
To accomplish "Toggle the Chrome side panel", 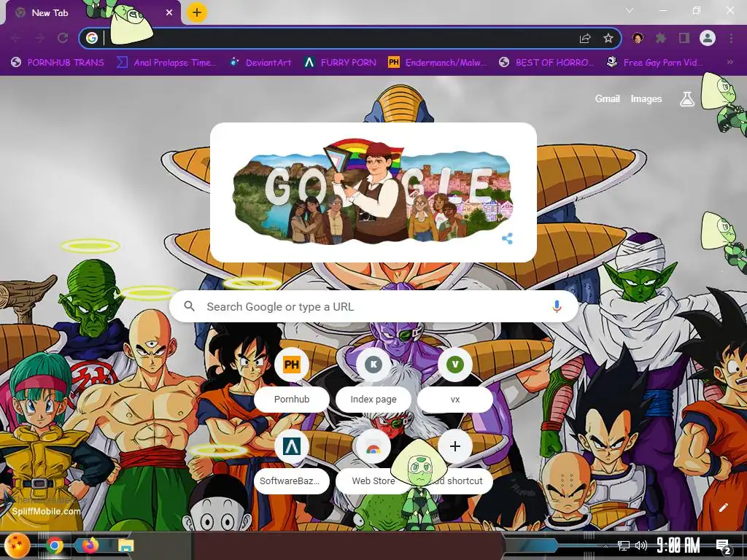I will 684,38.
